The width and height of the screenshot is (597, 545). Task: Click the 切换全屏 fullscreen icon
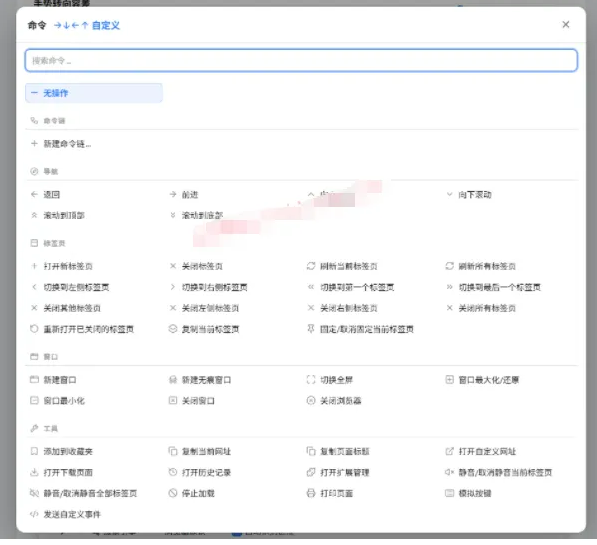311,380
